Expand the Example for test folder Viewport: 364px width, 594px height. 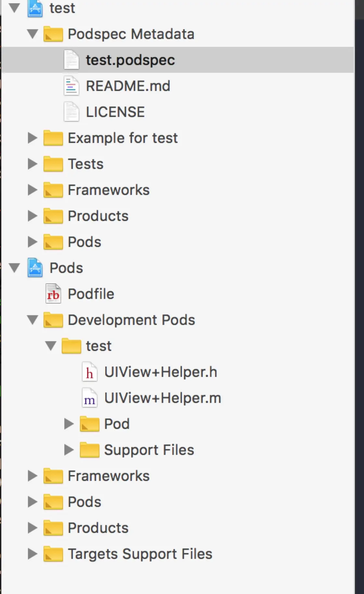[x=32, y=138]
